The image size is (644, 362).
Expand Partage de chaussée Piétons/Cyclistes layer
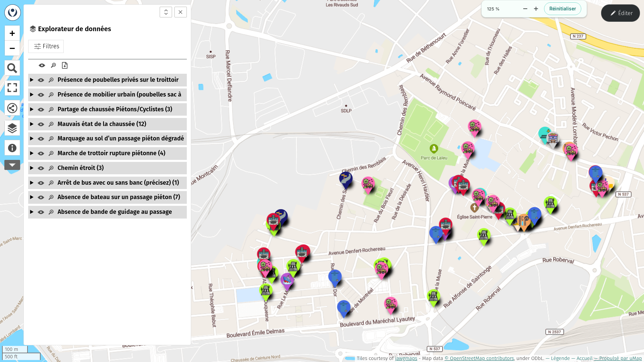[32, 109]
